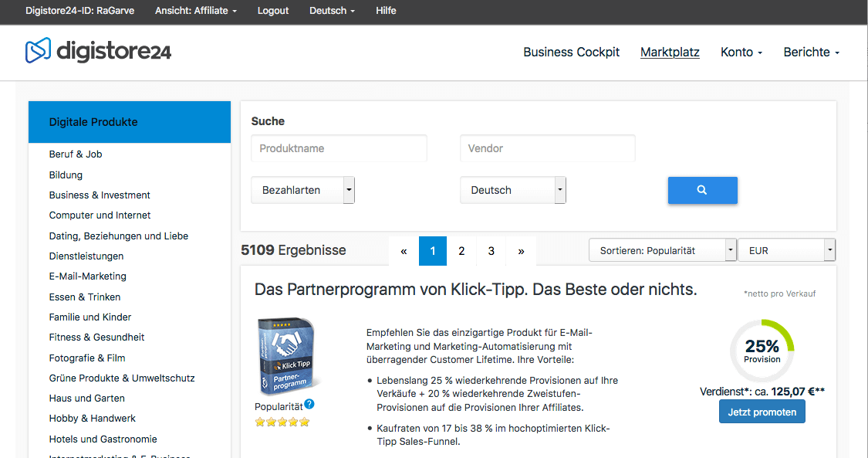
Task: Expand the Berichte menu
Action: coord(812,52)
